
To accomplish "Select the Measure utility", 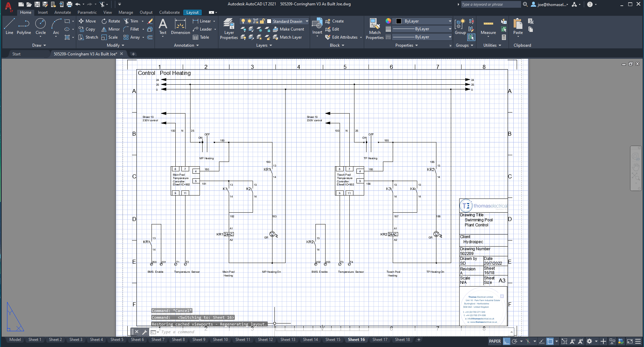I will tap(488, 27).
